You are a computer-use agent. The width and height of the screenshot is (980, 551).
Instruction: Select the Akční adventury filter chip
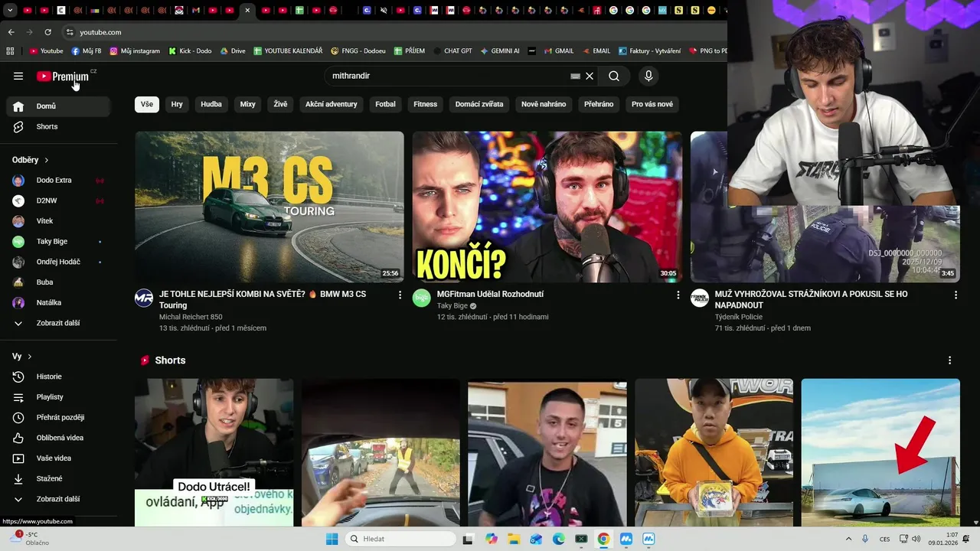[332, 104]
